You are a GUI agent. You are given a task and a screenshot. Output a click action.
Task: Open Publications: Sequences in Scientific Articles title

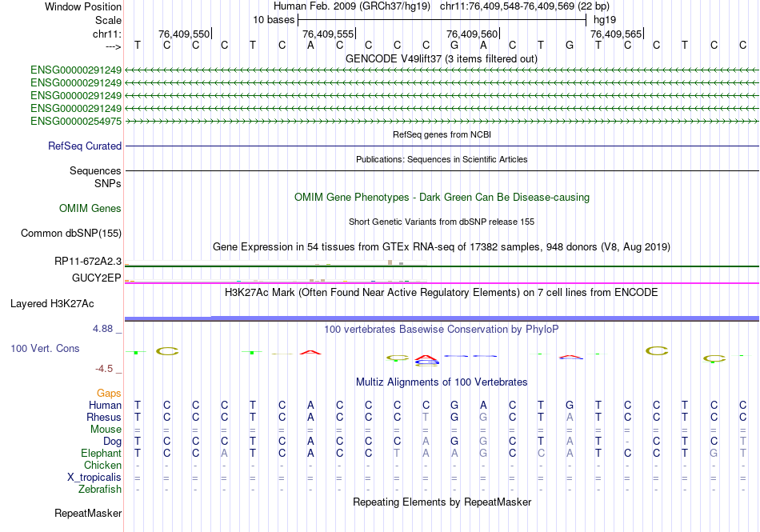[442, 159]
